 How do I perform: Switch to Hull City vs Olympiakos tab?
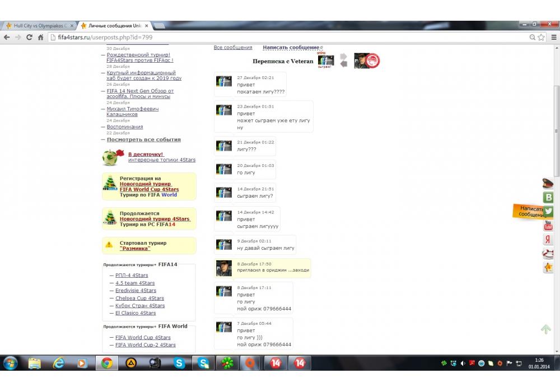pos(38,26)
